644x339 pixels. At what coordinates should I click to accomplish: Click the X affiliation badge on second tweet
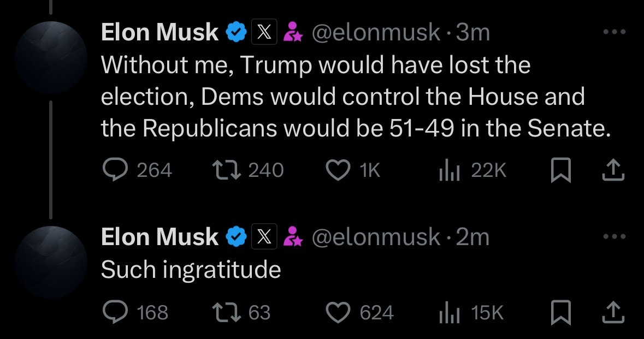264,237
